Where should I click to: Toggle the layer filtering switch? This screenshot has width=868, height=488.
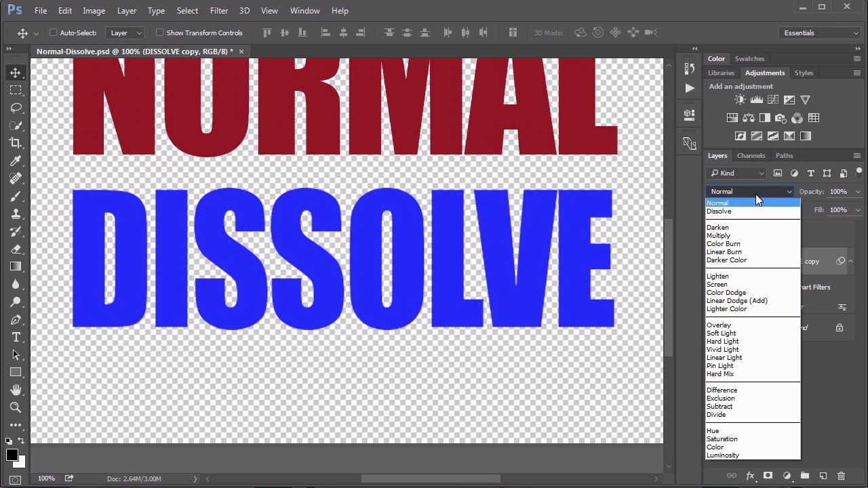point(859,174)
